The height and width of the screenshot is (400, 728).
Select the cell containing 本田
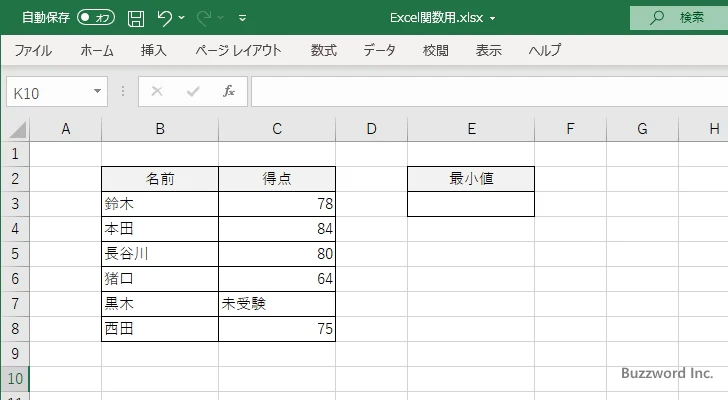(x=160, y=229)
